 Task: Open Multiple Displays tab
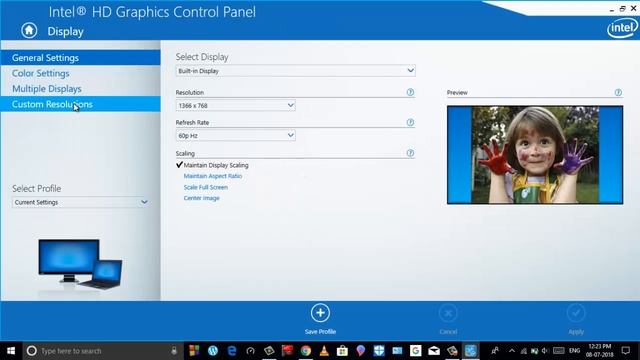(x=80, y=89)
